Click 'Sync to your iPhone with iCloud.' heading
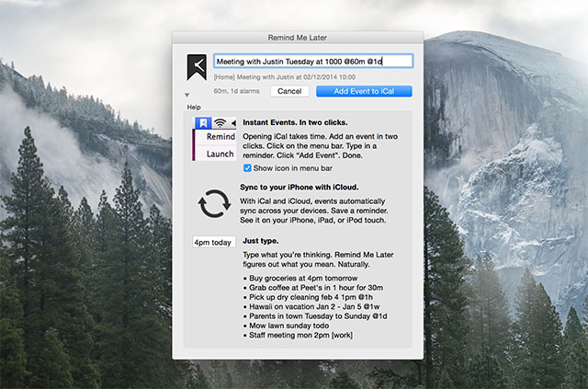The image size is (588, 389). pos(300,187)
